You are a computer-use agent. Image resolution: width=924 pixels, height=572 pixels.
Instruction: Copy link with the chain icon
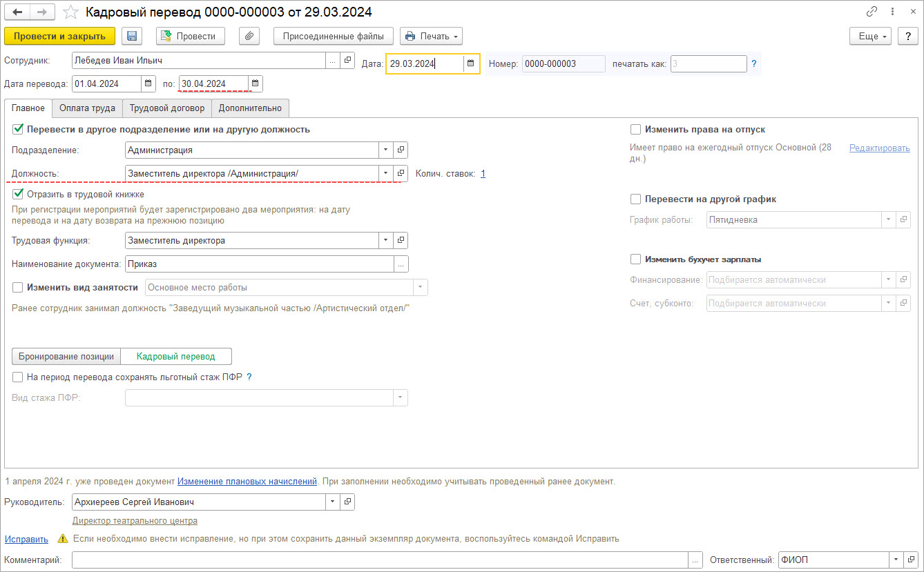[872, 12]
